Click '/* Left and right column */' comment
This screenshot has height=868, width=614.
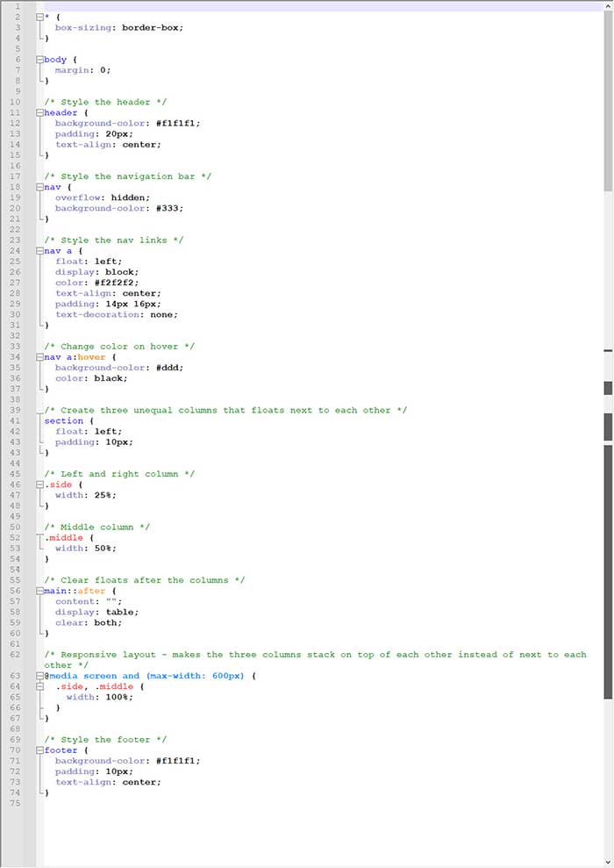pyautogui.click(x=119, y=474)
